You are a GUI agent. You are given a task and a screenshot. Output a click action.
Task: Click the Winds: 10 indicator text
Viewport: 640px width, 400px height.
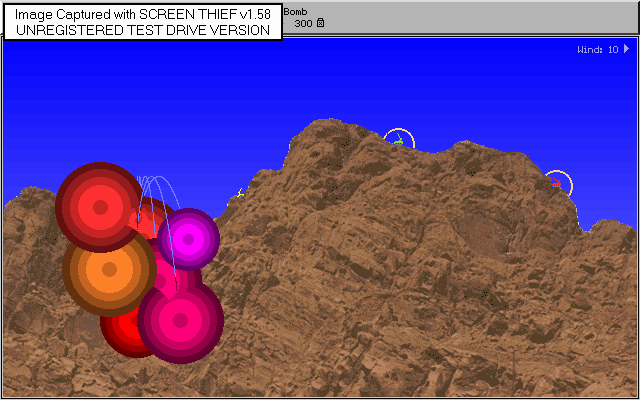click(x=597, y=49)
